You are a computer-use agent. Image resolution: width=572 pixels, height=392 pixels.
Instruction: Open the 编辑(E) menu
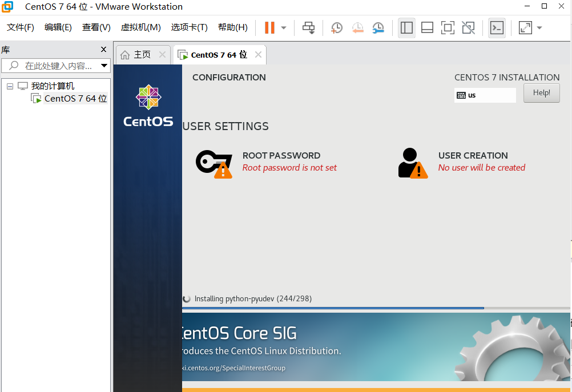pos(58,27)
